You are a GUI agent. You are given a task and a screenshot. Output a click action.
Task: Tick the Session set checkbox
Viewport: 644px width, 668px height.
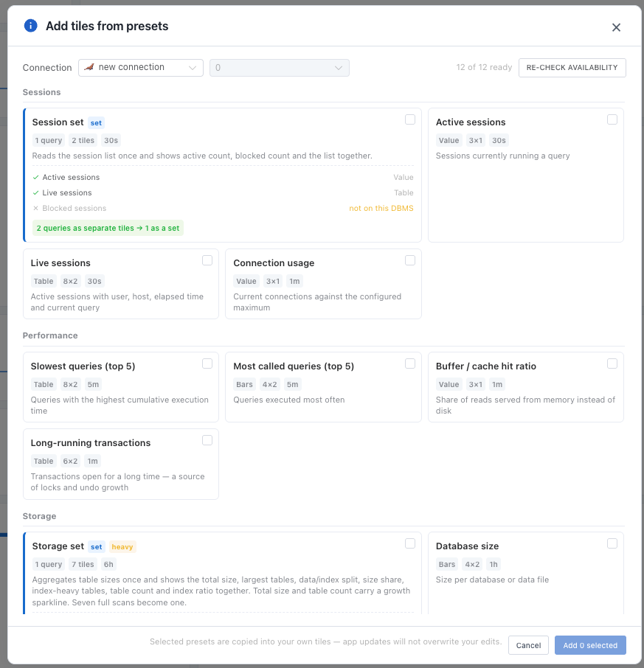coord(410,119)
